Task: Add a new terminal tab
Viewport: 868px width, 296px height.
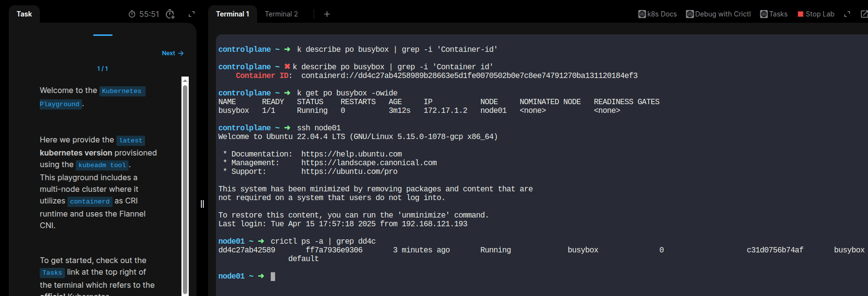Action: tap(327, 14)
